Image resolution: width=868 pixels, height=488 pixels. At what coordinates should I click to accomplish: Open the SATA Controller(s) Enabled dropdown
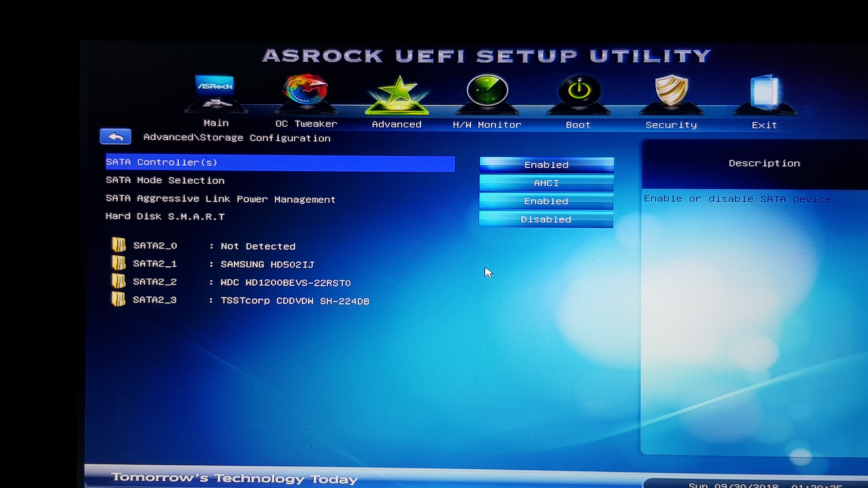tap(546, 165)
